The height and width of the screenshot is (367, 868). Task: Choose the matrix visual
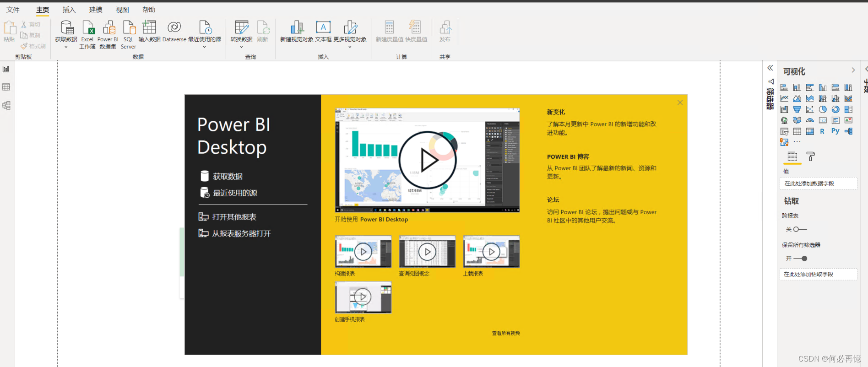[810, 131]
